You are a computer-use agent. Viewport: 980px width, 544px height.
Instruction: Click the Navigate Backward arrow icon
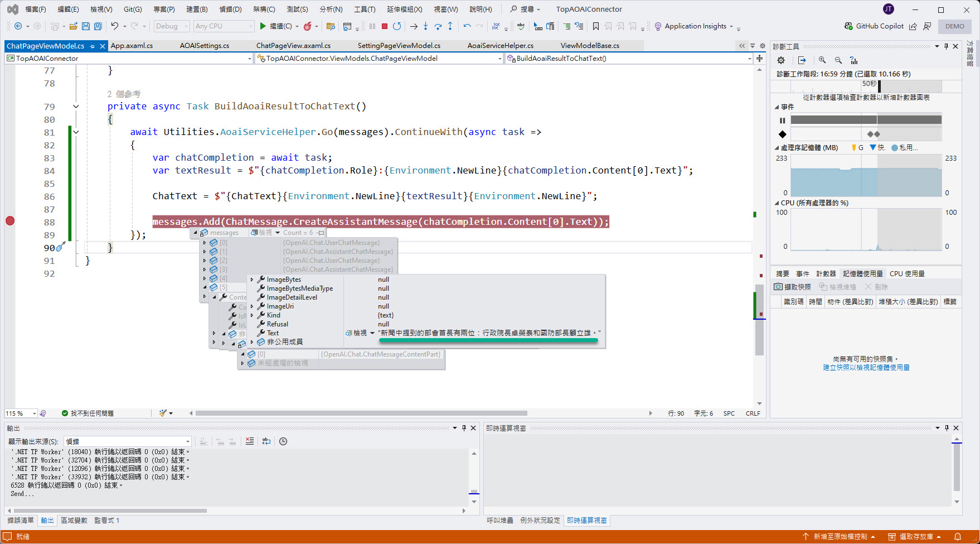point(18,26)
